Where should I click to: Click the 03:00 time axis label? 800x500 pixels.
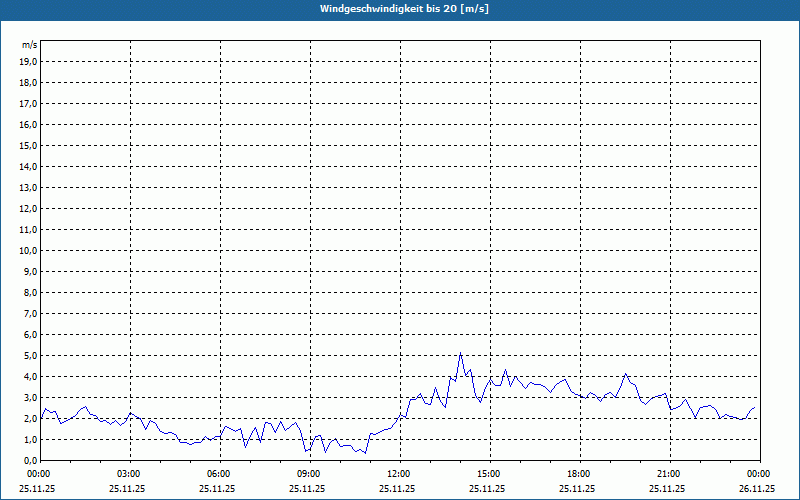tap(129, 474)
